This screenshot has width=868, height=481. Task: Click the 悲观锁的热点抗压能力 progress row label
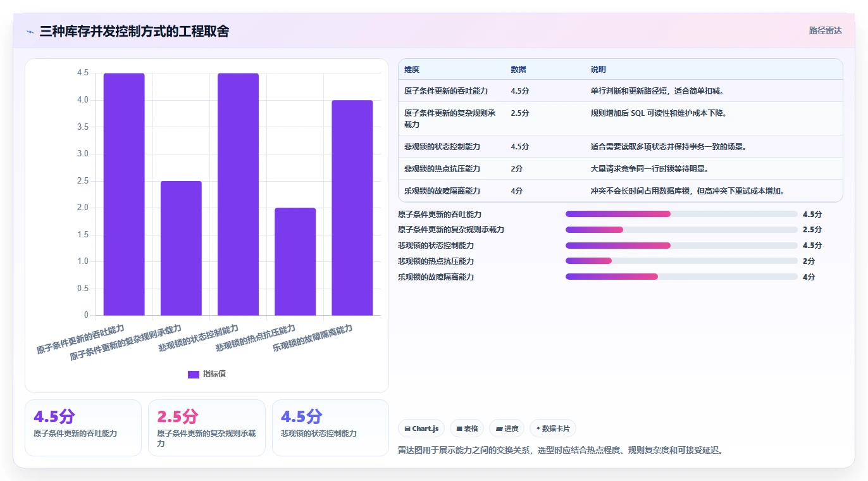pyautogui.click(x=436, y=261)
